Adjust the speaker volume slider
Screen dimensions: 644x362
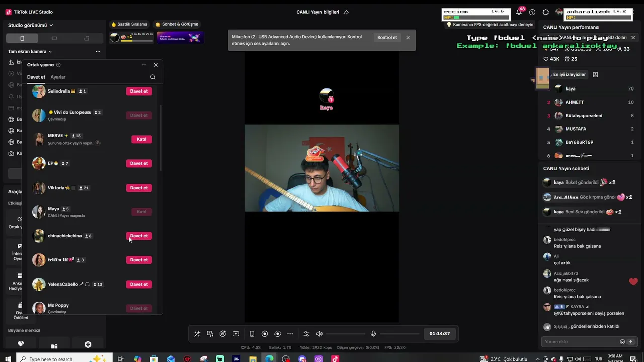[x=346, y=334]
